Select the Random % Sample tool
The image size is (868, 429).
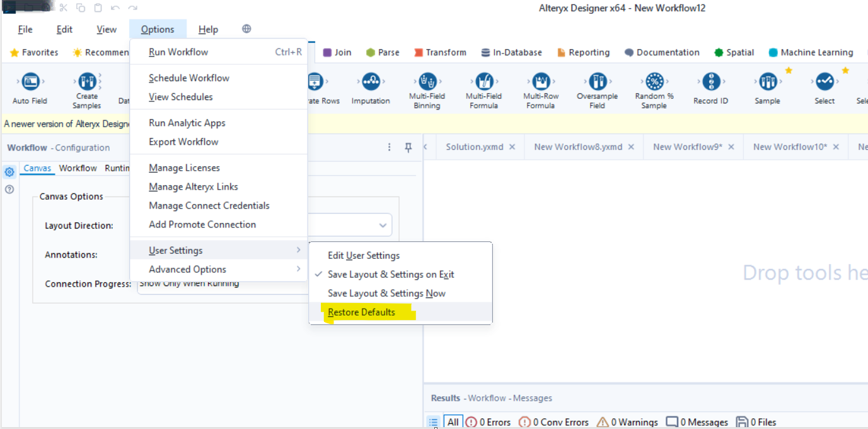pos(654,82)
